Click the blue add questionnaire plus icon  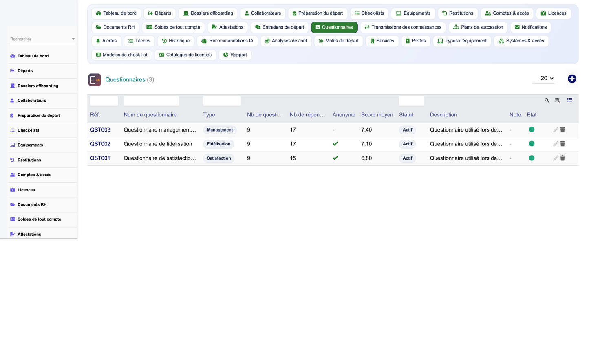pos(572,79)
